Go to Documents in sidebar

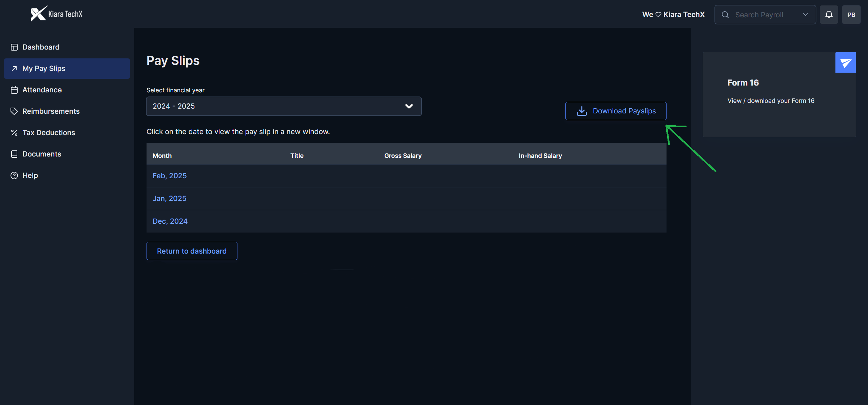point(41,154)
